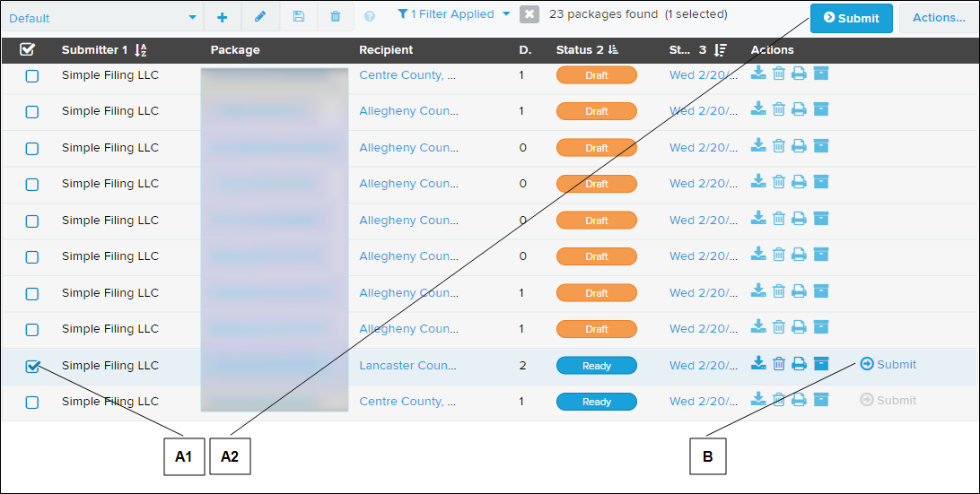The image size is (980, 494).
Task: Open Centre County link in the Ready row
Action: click(x=407, y=402)
